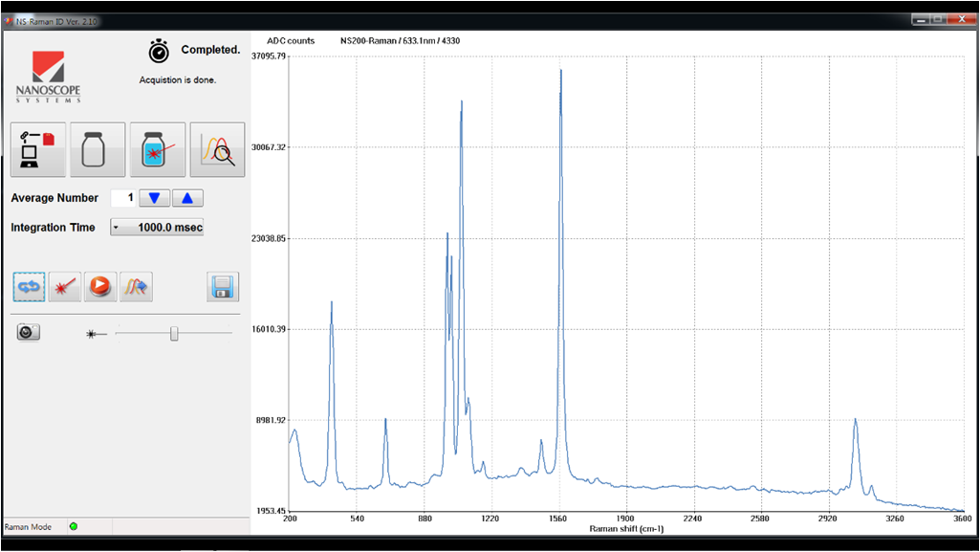Save spectrum with the floppy disk icon
The image size is (980, 552).
[223, 287]
